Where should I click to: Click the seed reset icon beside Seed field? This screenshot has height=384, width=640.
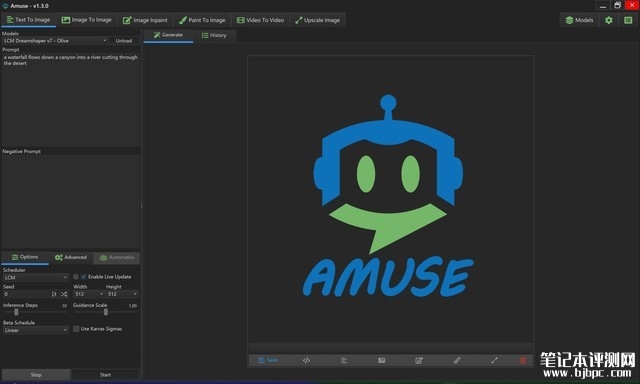tap(54, 294)
